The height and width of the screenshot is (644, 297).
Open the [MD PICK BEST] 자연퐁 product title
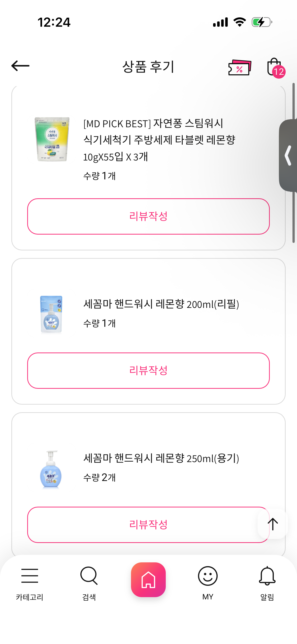click(159, 140)
